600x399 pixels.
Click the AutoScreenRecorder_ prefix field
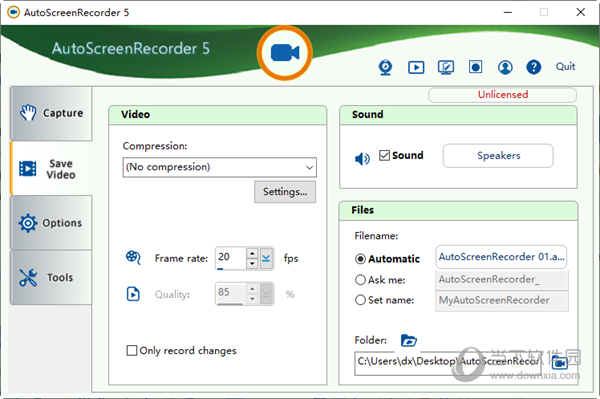coord(502,280)
